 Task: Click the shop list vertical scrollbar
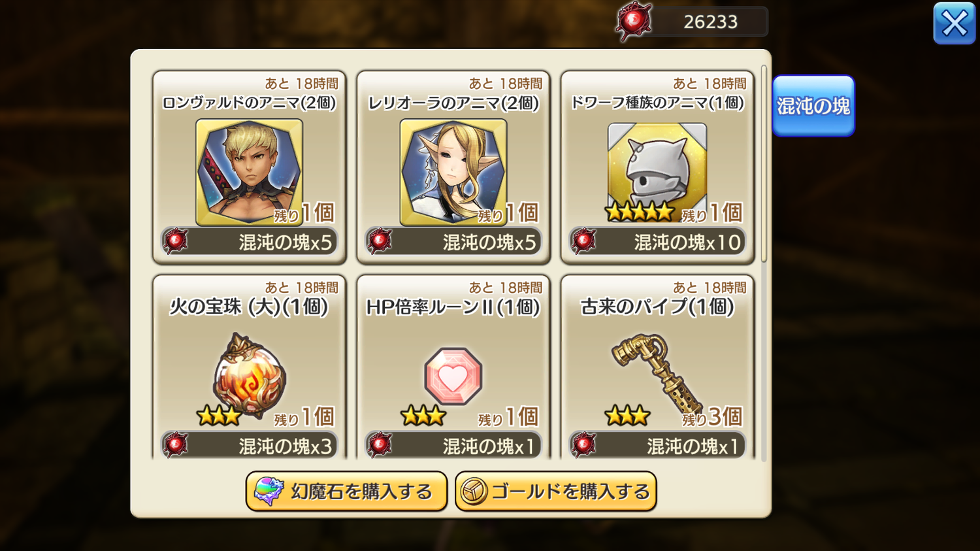coord(764,163)
